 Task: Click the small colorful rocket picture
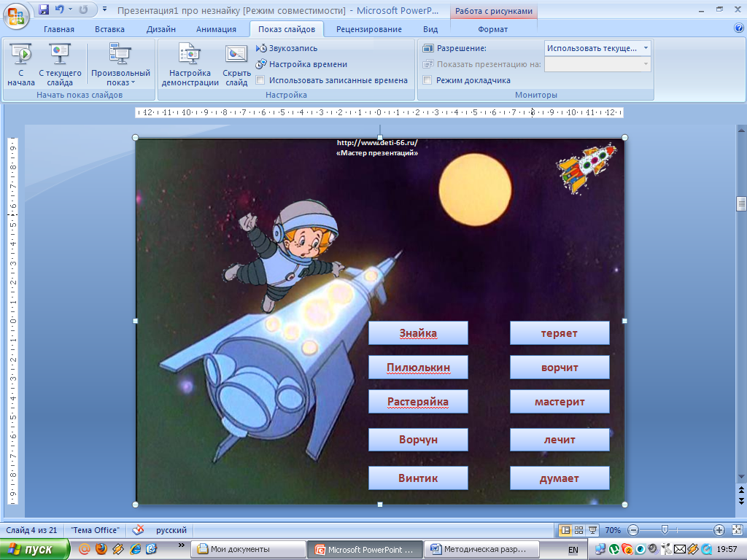click(x=587, y=168)
